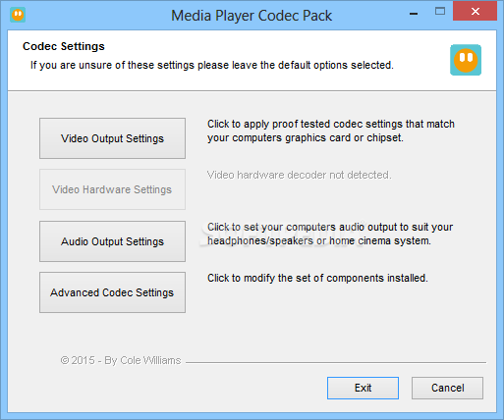Click the large orange logo in header
The image size is (504, 420).
coord(466,60)
